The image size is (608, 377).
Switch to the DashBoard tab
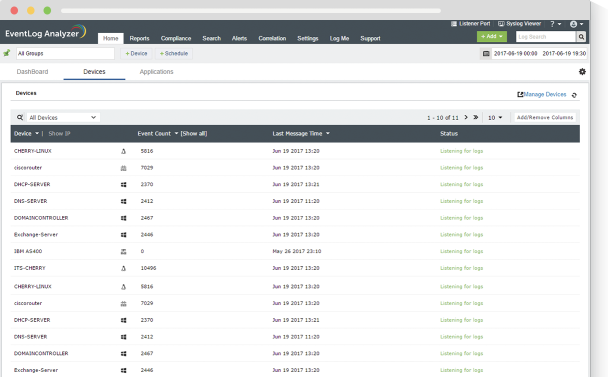point(33,72)
